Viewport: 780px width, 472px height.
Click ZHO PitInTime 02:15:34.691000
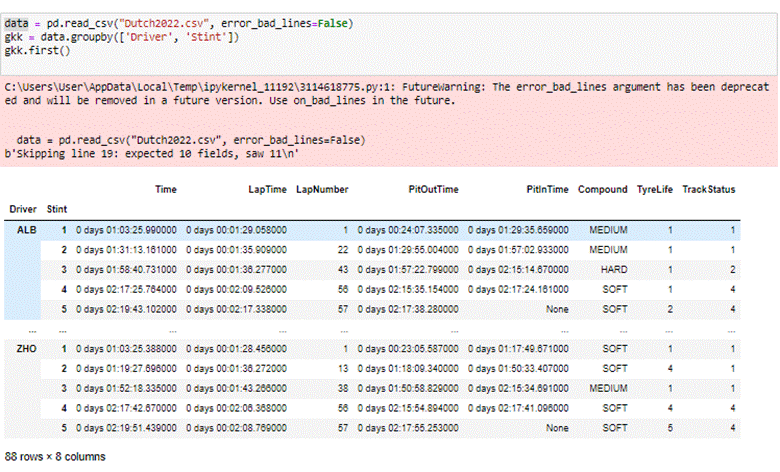pos(518,388)
